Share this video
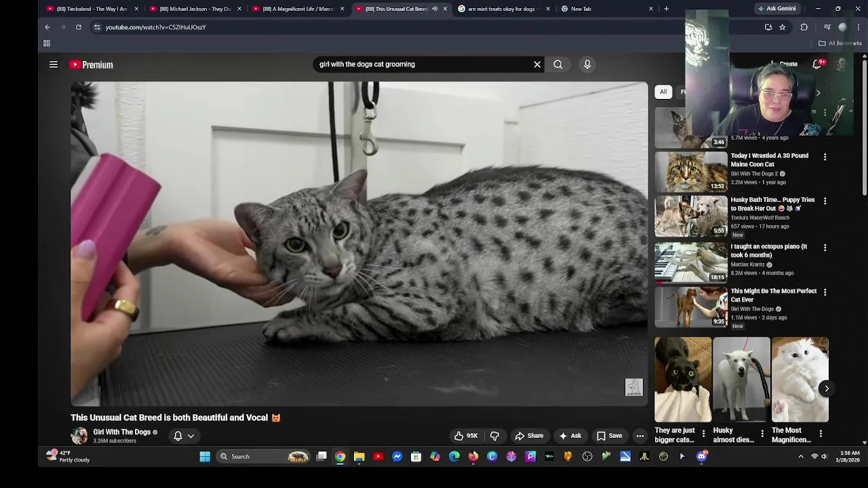 coord(529,436)
